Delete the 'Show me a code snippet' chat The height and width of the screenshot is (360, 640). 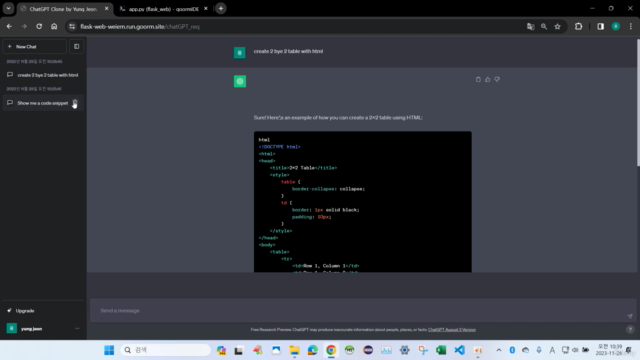[x=75, y=102]
